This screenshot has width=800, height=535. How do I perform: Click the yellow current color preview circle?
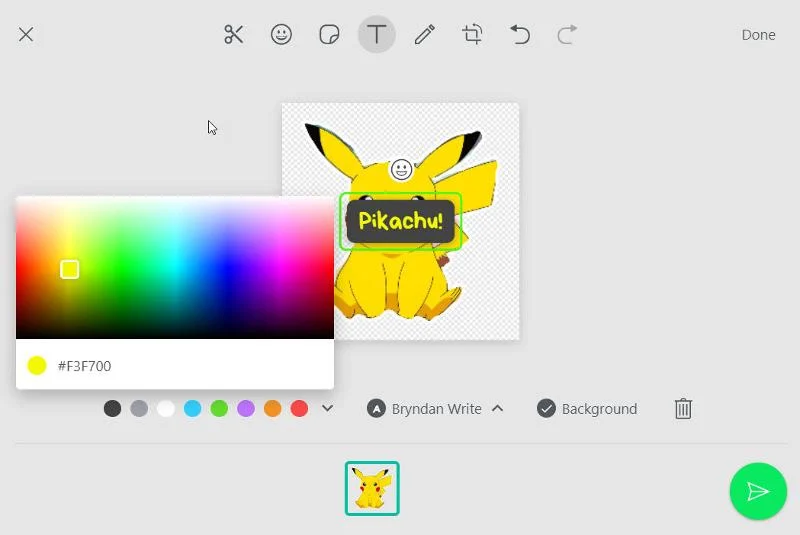[x=37, y=366]
